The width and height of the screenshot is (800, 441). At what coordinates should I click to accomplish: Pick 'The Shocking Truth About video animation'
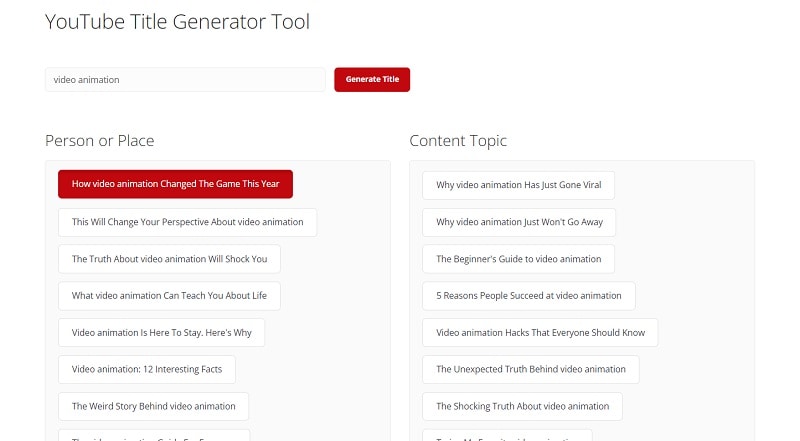[522, 407]
